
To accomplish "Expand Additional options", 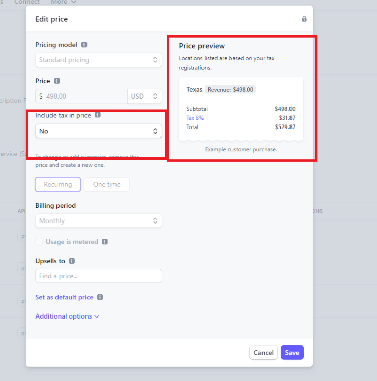I will tap(67, 316).
